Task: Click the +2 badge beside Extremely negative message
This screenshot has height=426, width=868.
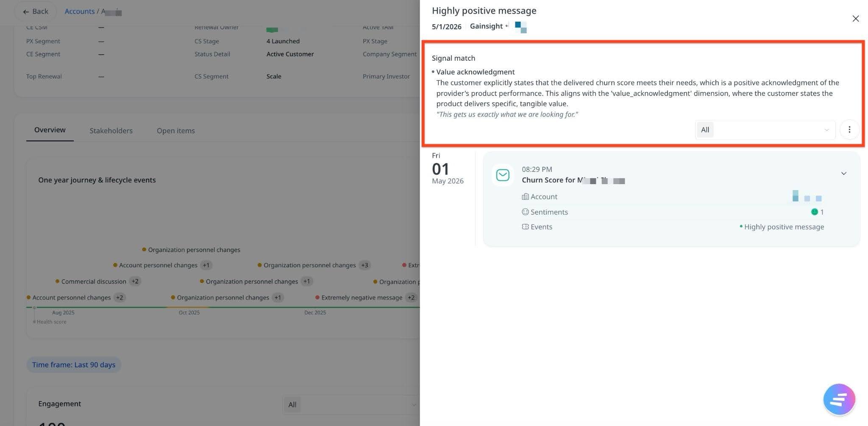Action: coord(411,297)
